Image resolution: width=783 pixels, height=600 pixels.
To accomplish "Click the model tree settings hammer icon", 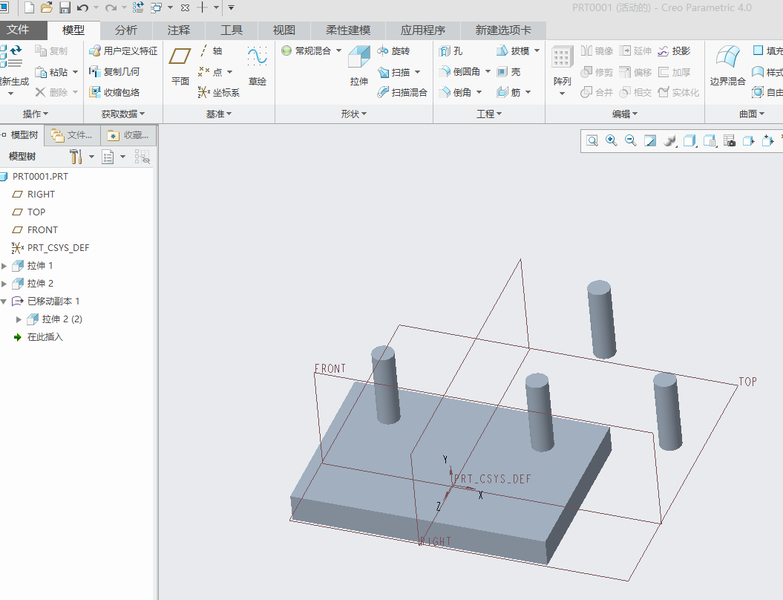I will point(75,157).
